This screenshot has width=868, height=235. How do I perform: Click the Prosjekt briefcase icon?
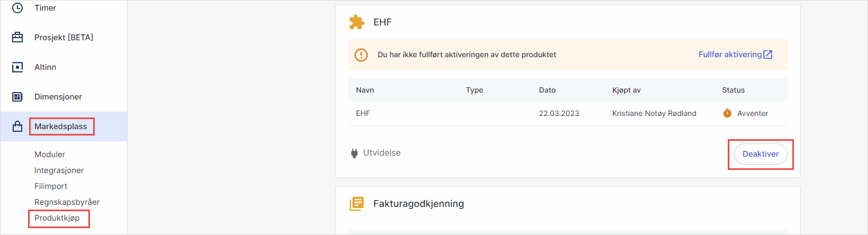[x=17, y=38]
